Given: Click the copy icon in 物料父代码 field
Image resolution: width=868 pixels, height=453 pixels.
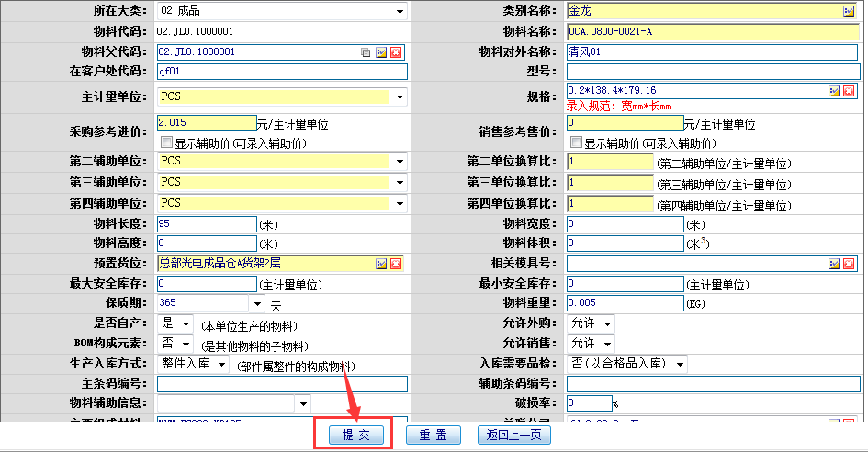Looking at the screenshot, I should 366,52.
